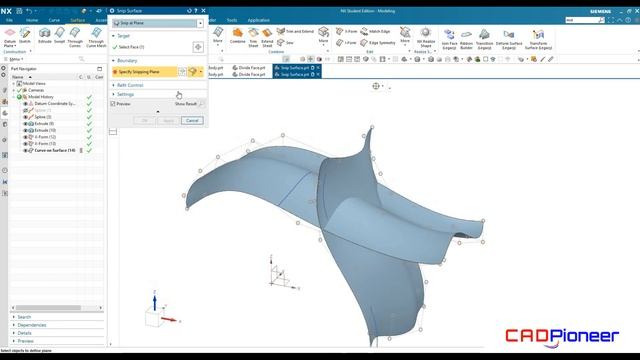Switch to the Divide Face.prt document tab
Screen dimensions: 640x360
249,68
